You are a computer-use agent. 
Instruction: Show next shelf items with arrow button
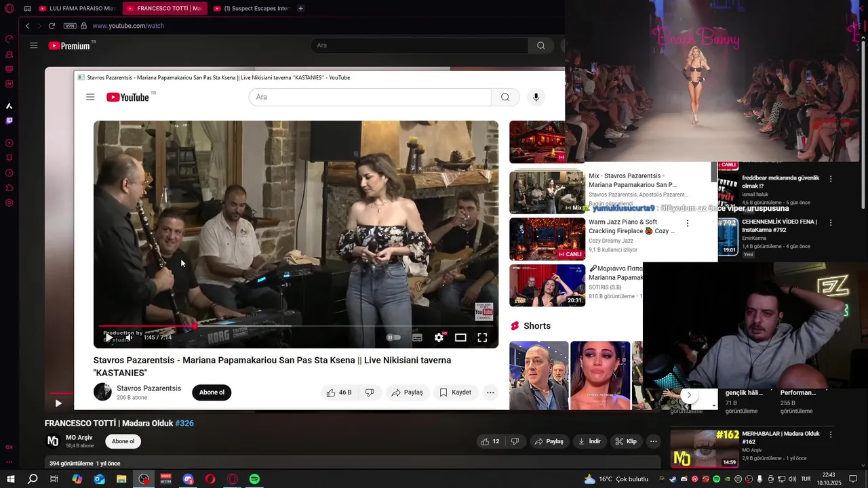(x=689, y=395)
